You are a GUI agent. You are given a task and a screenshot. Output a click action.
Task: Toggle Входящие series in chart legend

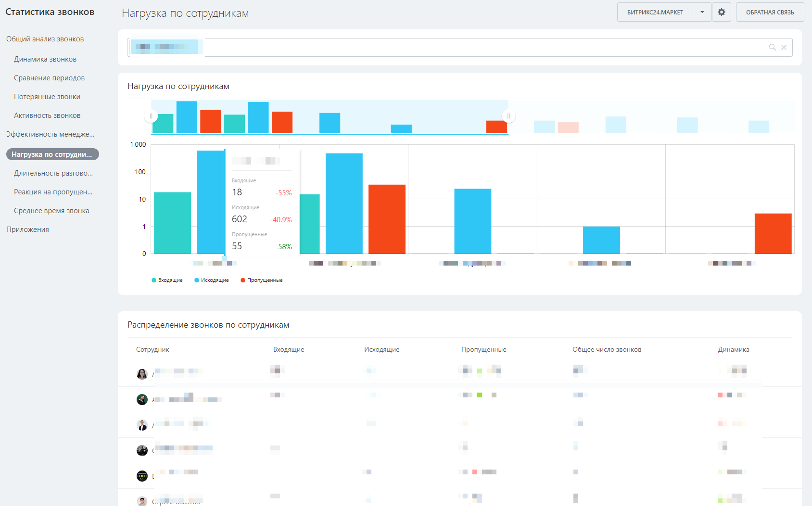(x=167, y=280)
